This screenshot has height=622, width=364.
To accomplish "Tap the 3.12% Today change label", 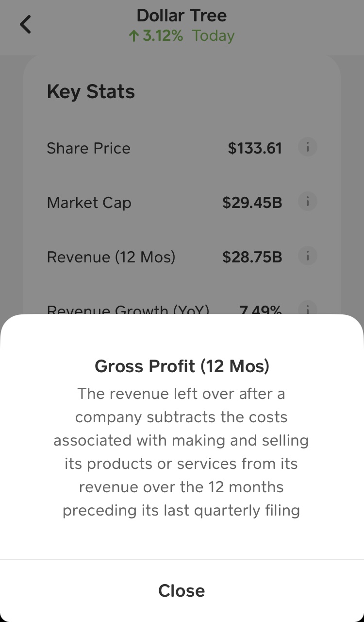I will 188,36.
